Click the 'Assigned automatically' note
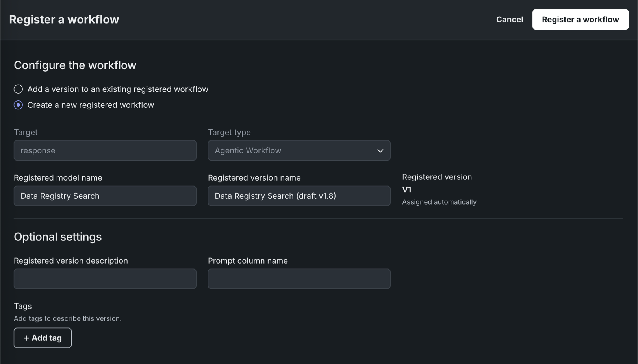Viewport: 638px width, 364px height. pos(439,202)
